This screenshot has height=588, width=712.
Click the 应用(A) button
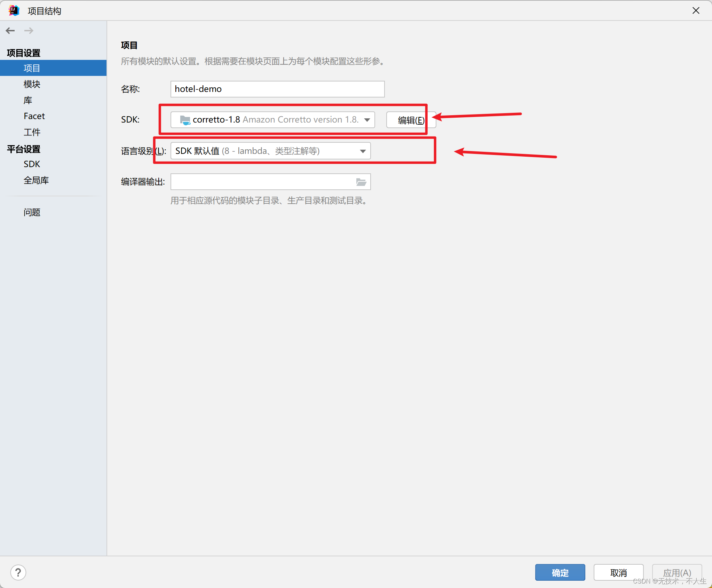pos(677,573)
